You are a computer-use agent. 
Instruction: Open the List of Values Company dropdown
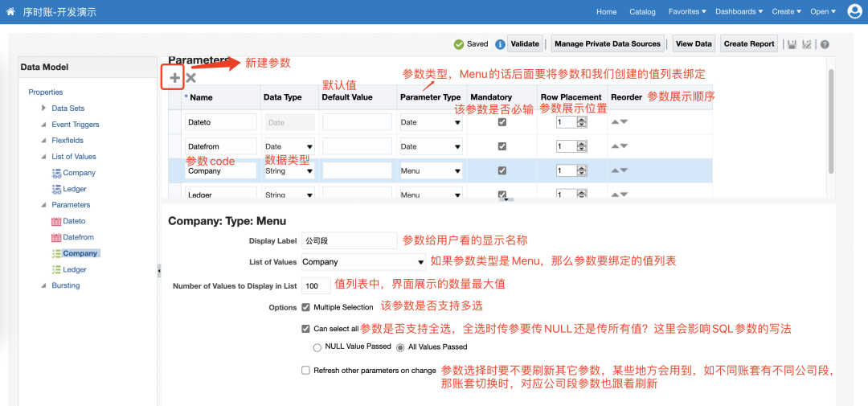[x=363, y=262]
